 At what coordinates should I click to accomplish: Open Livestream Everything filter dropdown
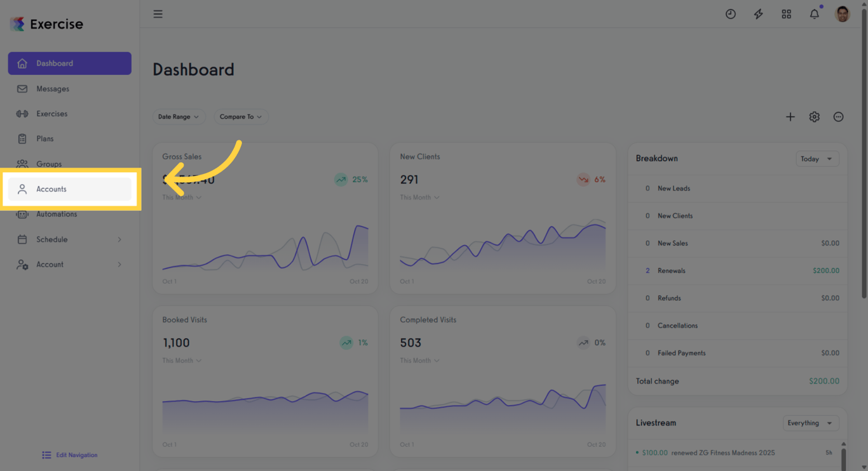coord(811,423)
